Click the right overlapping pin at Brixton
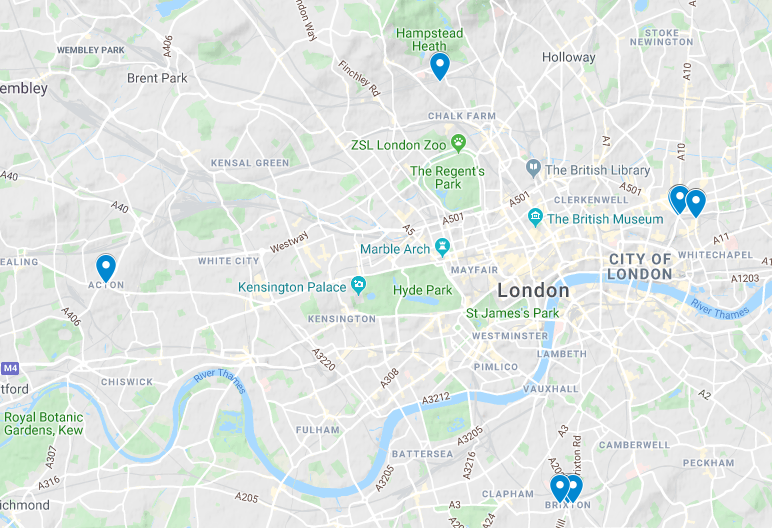The image size is (772, 528). (x=576, y=488)
